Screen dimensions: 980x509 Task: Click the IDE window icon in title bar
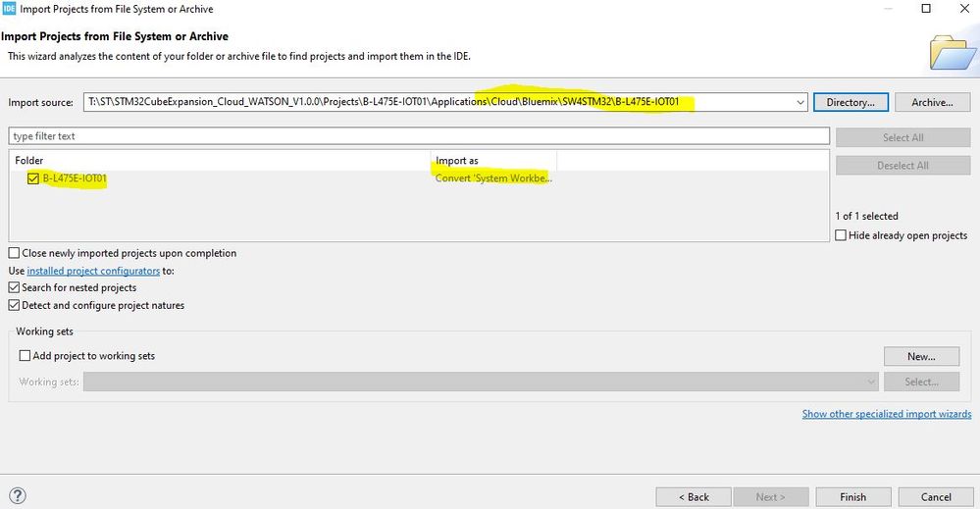pyautogui.click(x=9, y=9)
